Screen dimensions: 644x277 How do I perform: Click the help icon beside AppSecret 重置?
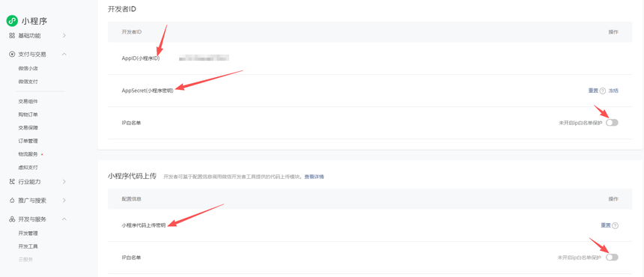603,91
